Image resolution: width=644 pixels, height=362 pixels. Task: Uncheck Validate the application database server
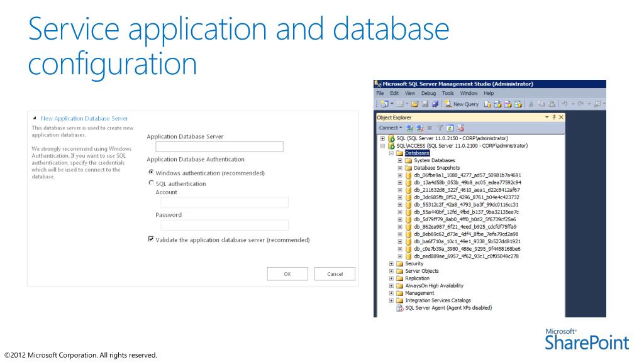tap(151, 239)
